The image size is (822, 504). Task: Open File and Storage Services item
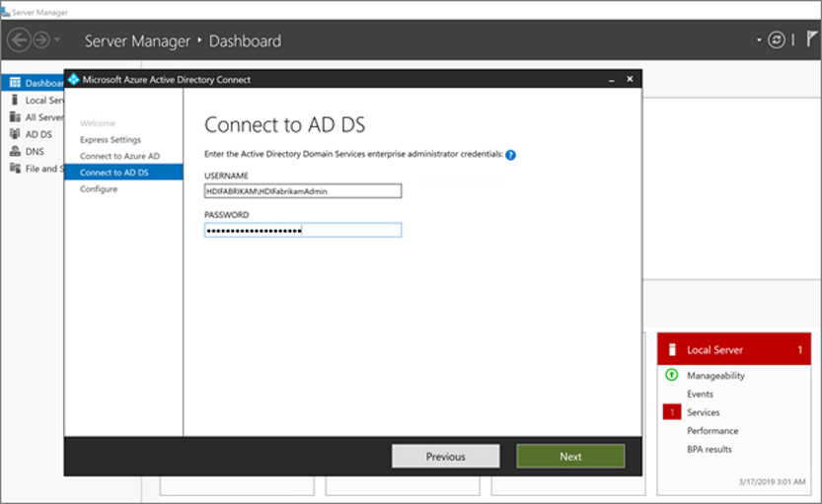point(35,169)
